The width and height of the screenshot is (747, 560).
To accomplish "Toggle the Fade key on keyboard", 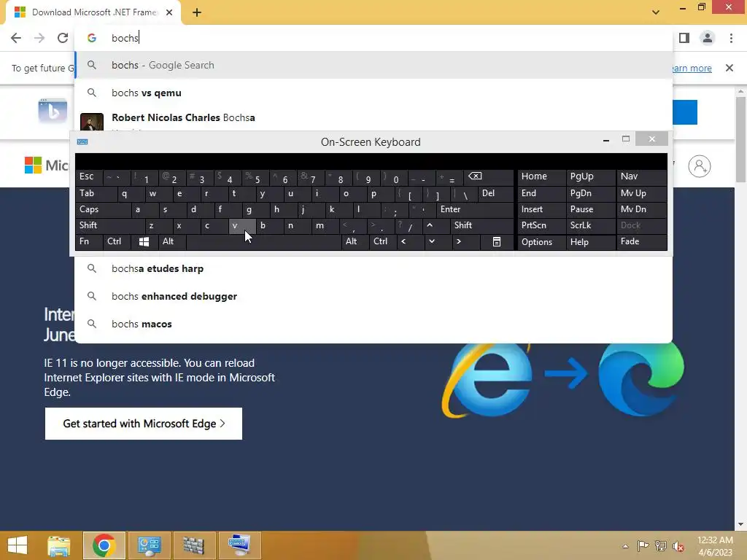I will 641,241.
